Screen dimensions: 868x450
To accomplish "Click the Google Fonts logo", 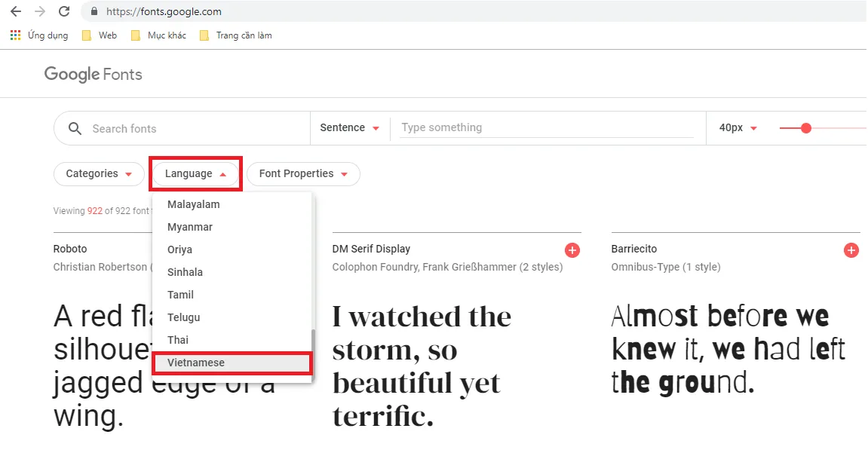I will tap(93, 74).
